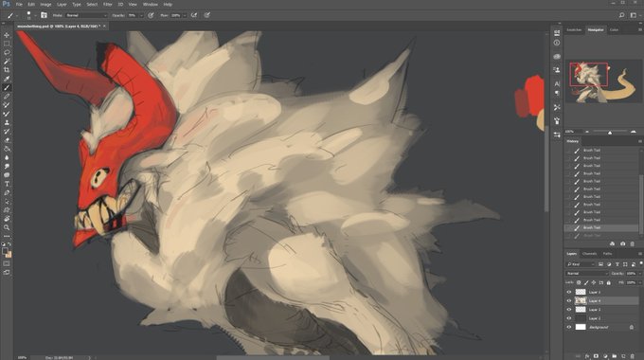The image size is (644, 360).
Task: Add a layer style with fx icon
Action: pos(587,356)
